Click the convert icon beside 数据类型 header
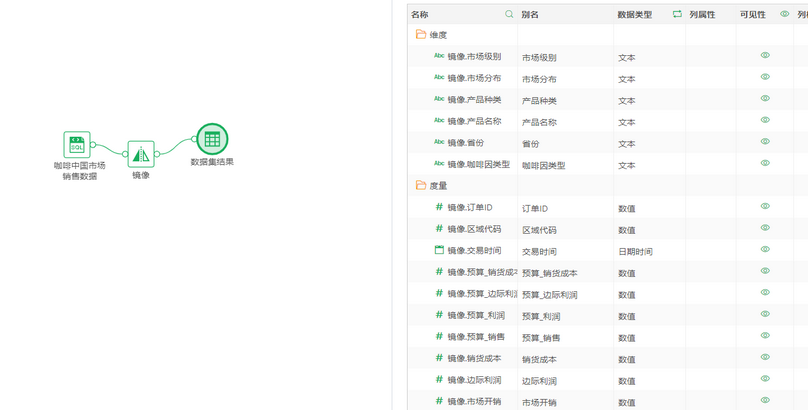This screenshot has height=410, width=808. click(677, 14)
